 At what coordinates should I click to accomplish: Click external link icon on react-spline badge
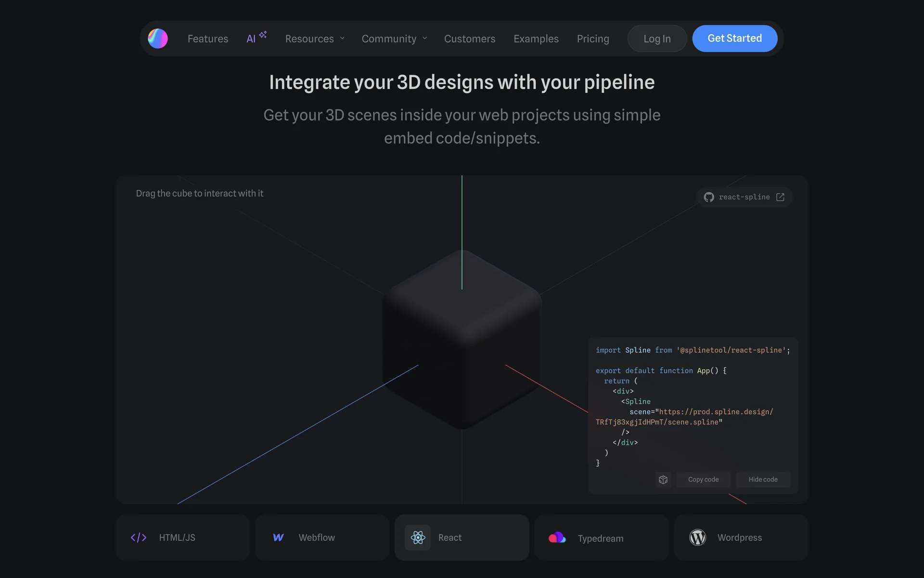(780, 197)
